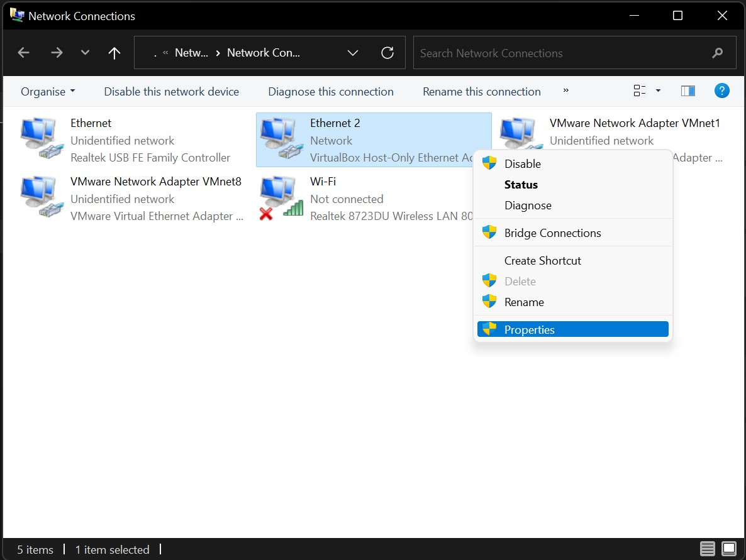Click the VMware Network Adapter VMnet8 name
The width and height of the screenshot is (746, 560).
156,181
